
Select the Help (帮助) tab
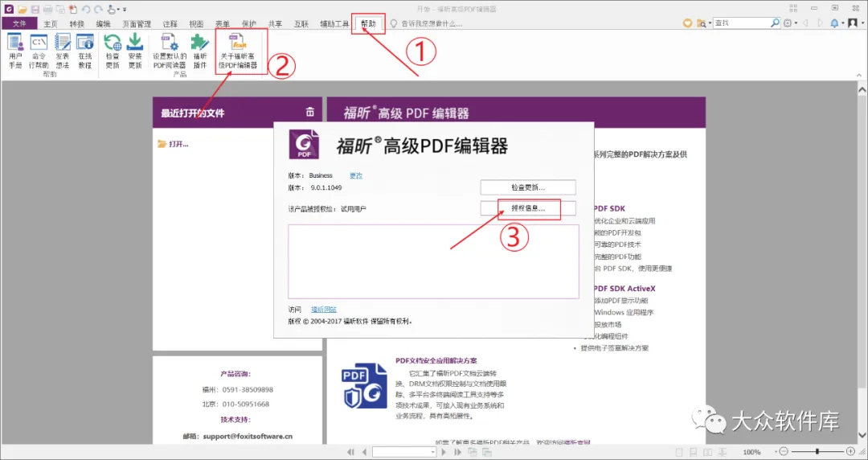pyautogui.click(x=368, y=24)
